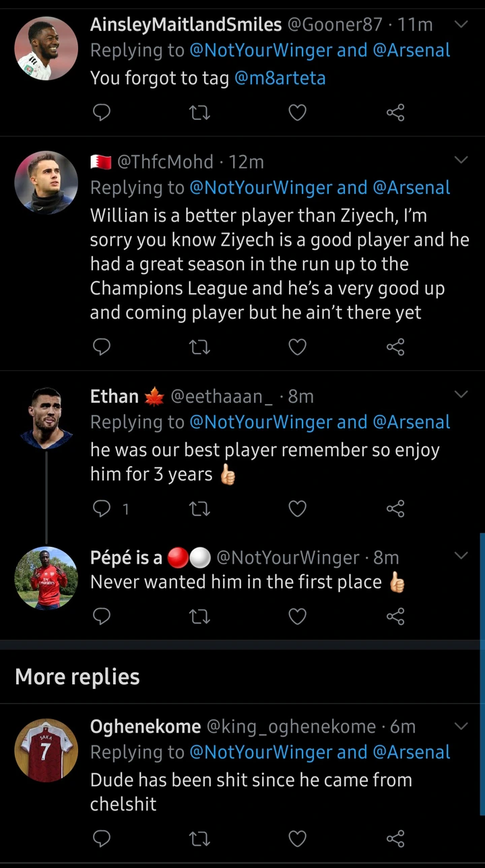The image size is (485, 868).
Task: Reply to Oghenekome's tweet
Action: pos(101,838)
